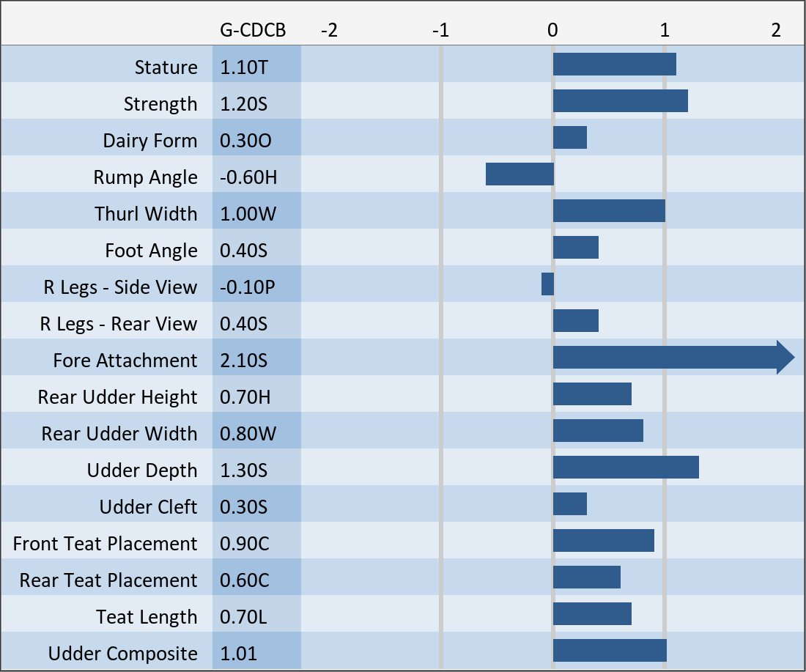Click the Rear Udder Height label
The height and width of the screenshot is (672, 806).
[x=117, y=397]
